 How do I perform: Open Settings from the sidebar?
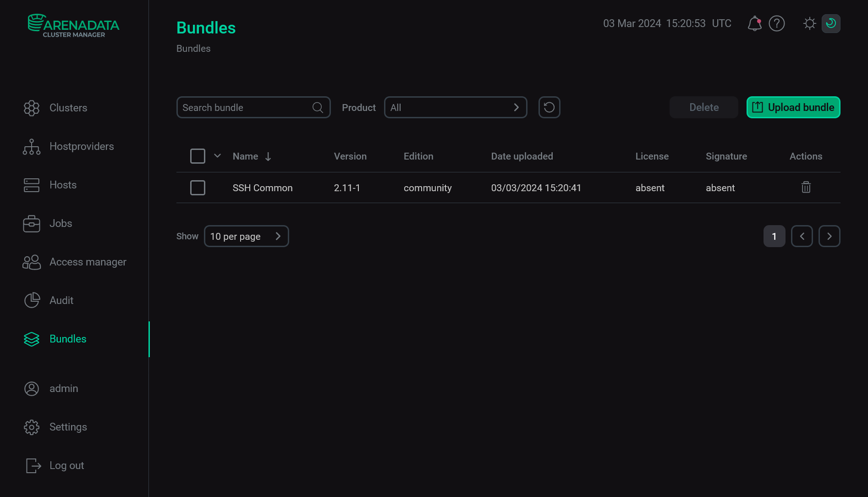(x=68, y=427)
